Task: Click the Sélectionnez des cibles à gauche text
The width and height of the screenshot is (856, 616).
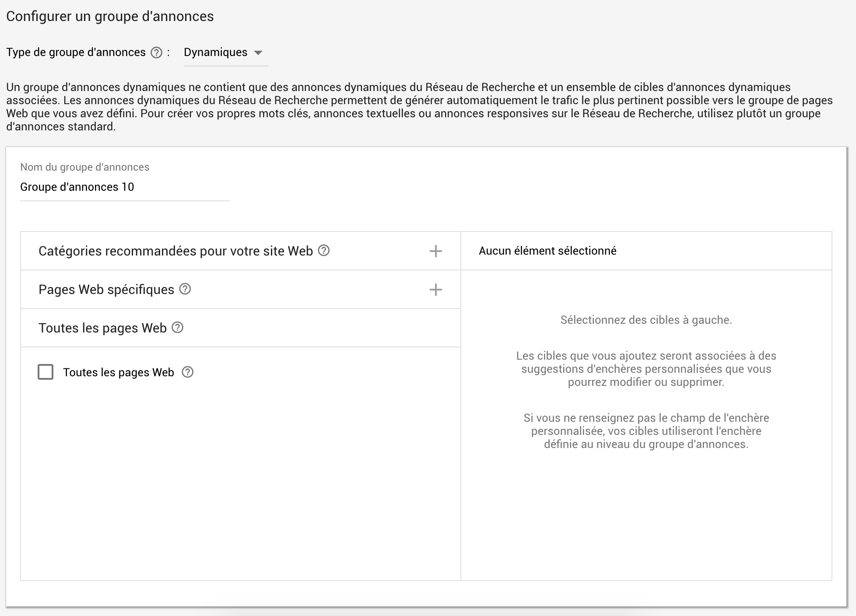Action: 646,320
